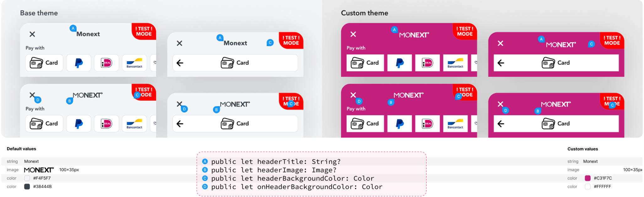Choose PayPal in Custom theme marker-B sheet
The width and height of the screenshot is (644, 197).
pos(400,124)
